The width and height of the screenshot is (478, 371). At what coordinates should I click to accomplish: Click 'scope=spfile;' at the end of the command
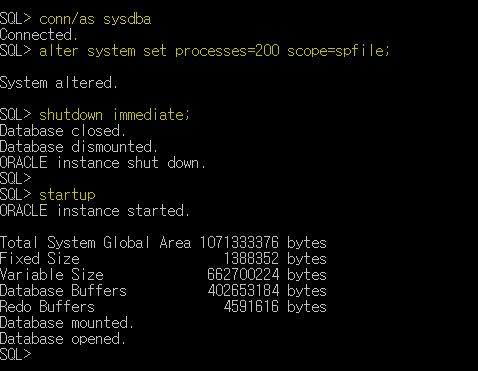338,51
